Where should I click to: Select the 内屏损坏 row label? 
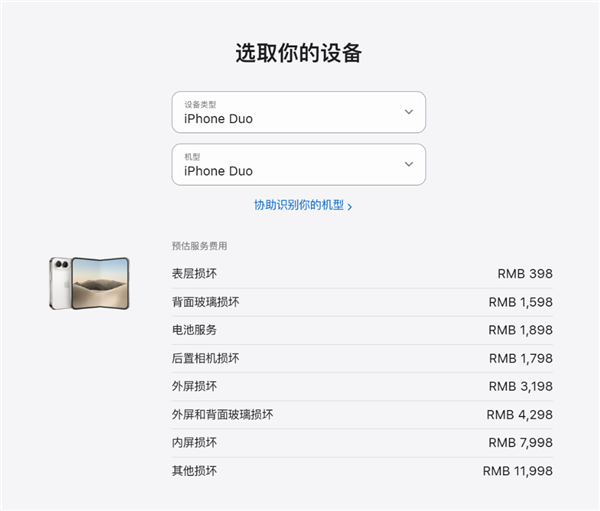(x=194, y=442)
